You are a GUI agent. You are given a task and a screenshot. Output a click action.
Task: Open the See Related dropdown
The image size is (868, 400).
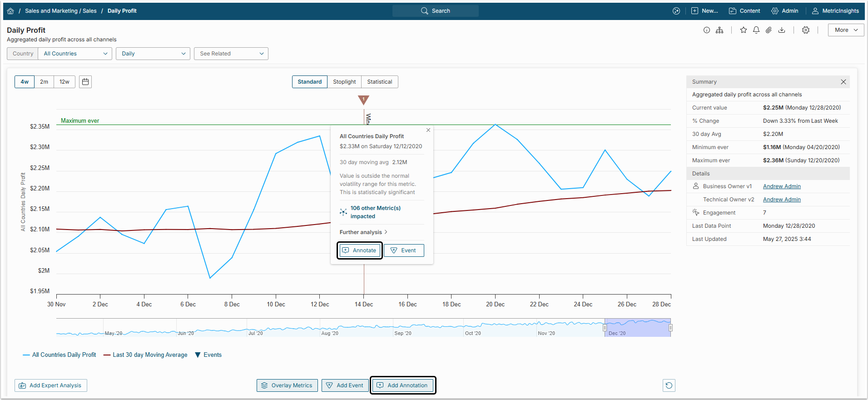(x=231, y=54)
